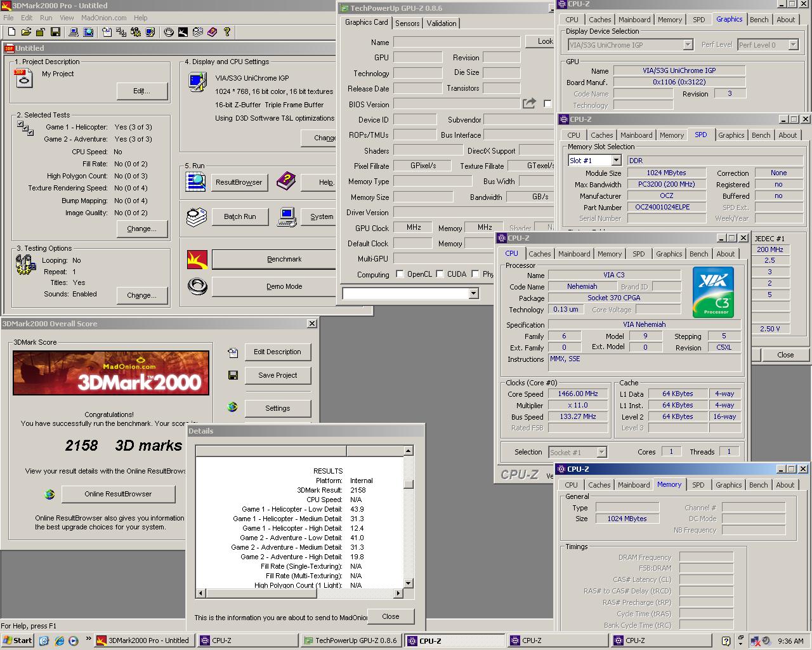Open the Socket #1 Selection dropdown

coord(602,452)
